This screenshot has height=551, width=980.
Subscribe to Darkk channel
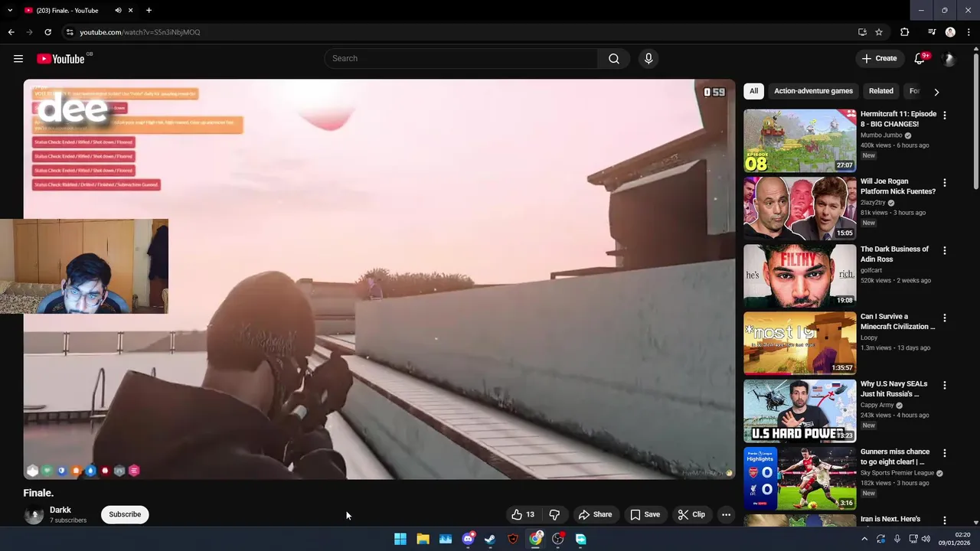tap(125, 515)
